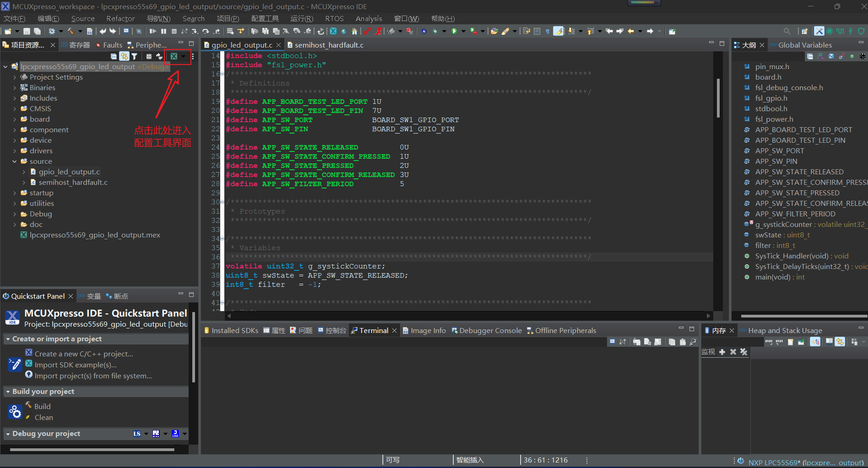Click the home icon in the main toolbar
868x468 pixels.
354,31
